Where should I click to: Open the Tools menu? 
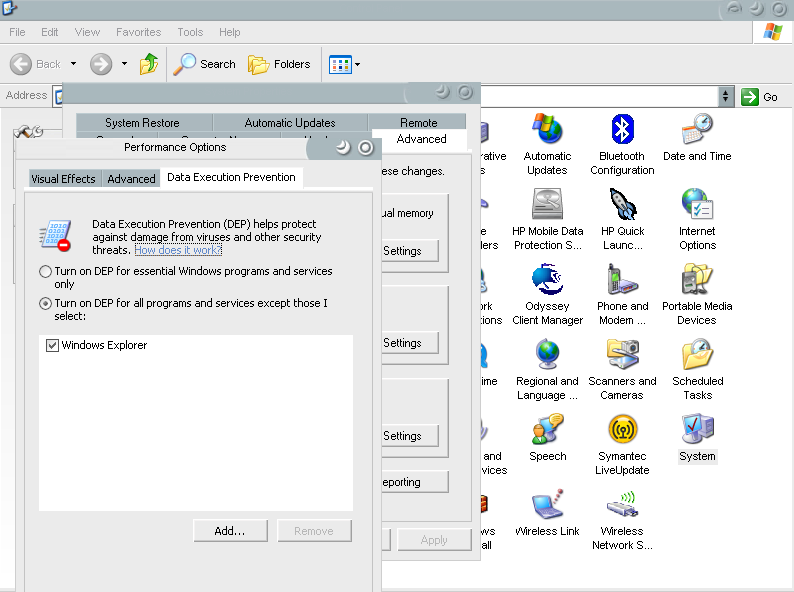click(x=190, y=32)
